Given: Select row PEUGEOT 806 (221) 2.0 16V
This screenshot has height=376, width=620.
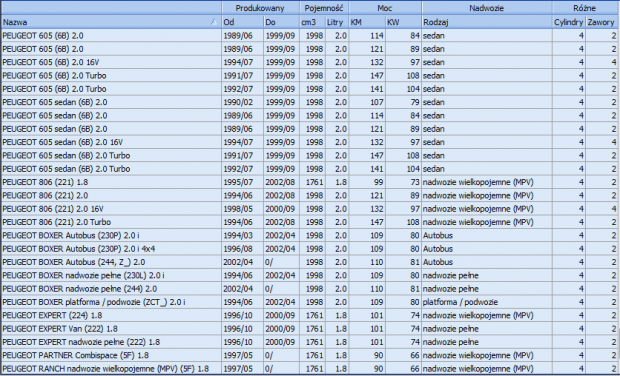Looking at the screenshot, I should click(310, 209).
